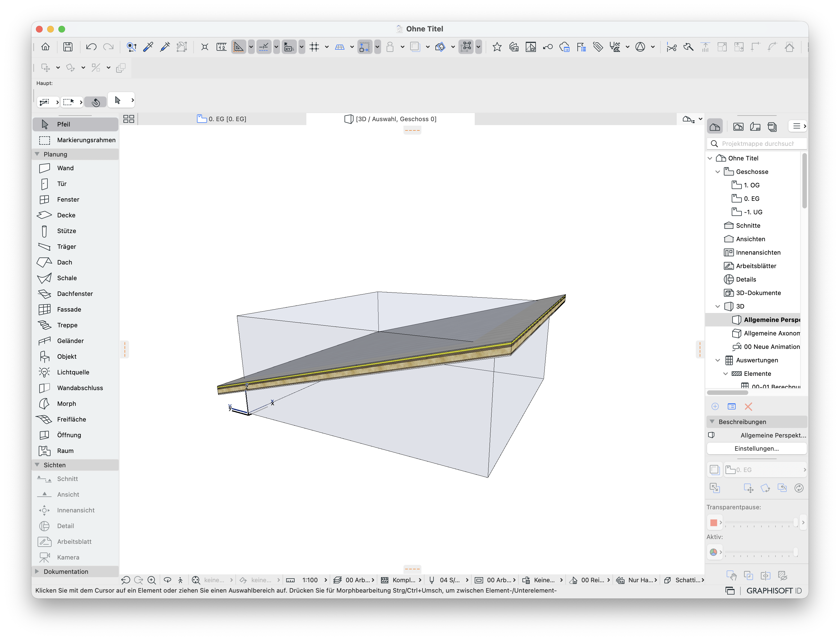
Task: Open the 00 Rei... renovation filter
Action: point(589,580)
